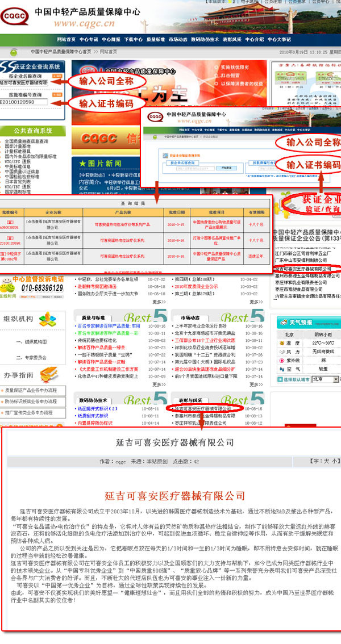Screen dimensions: 341x644
Task: Open 下载中心 in the navigation bar
Action: pyautogui.click(x=133, y=40)
